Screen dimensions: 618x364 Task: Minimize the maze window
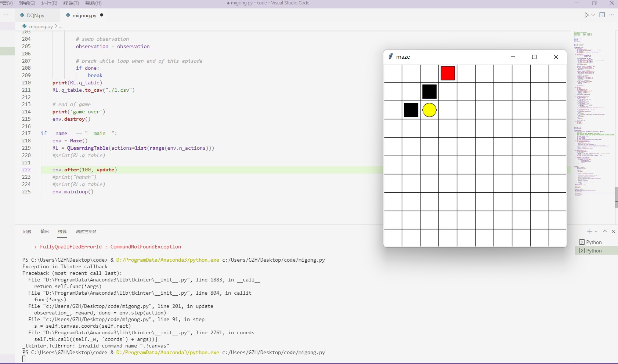513,57
